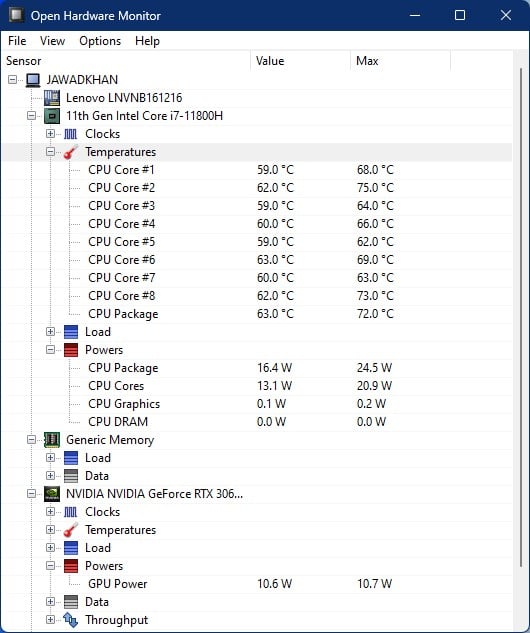Click the 16.4 W value
The width and height of the screenshot is (530, 633).
pyautogui.click(x=274, y=368)
